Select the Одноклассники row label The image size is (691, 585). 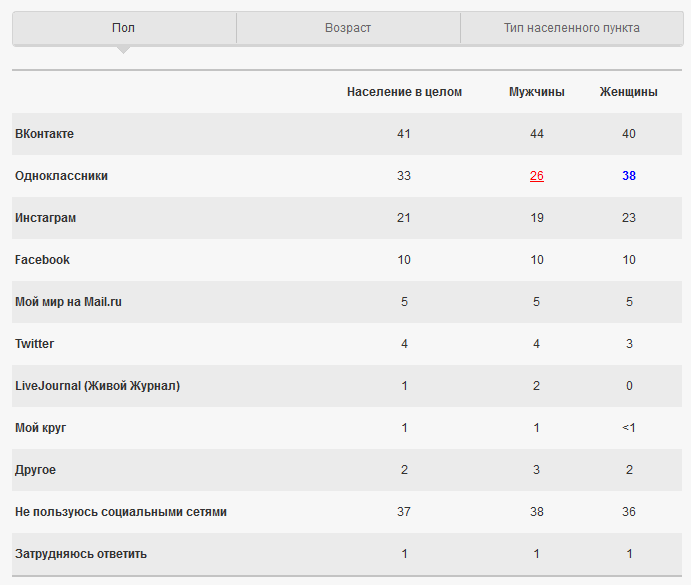point(61,176)
